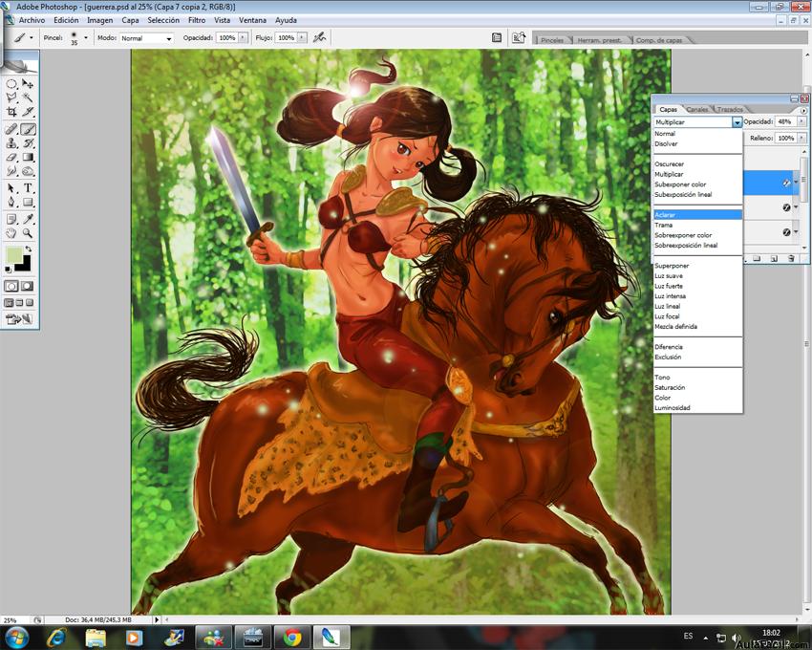Select the History Brush tool
Screen dimensions: 812x650
(28, 143)
